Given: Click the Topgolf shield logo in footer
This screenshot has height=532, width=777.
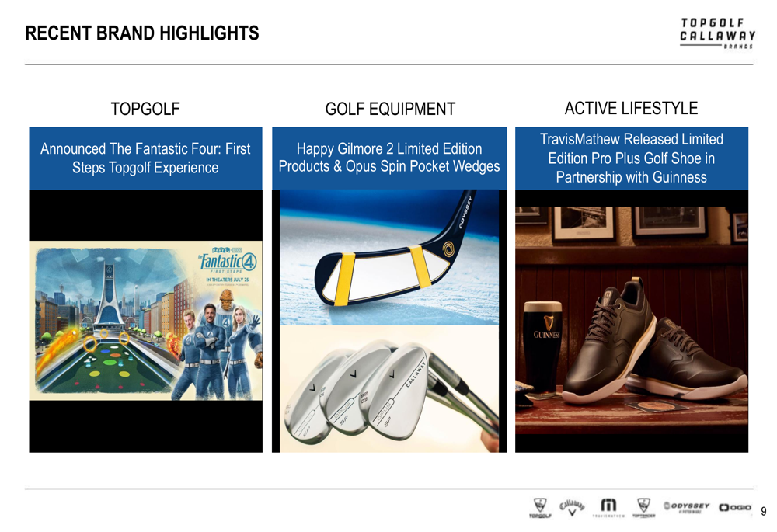Looking at the screenshot, I should [540, 508].
